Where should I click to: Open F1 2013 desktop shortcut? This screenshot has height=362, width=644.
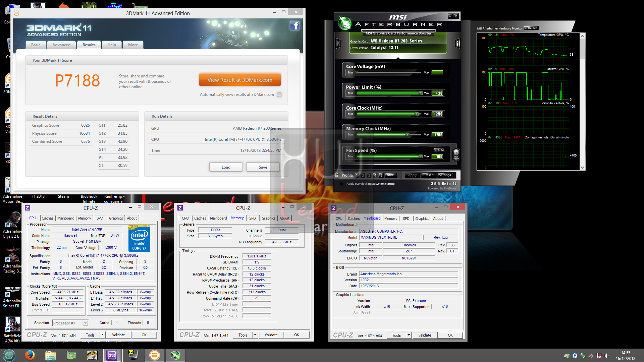pyautogui.click(x=38, y=196)
